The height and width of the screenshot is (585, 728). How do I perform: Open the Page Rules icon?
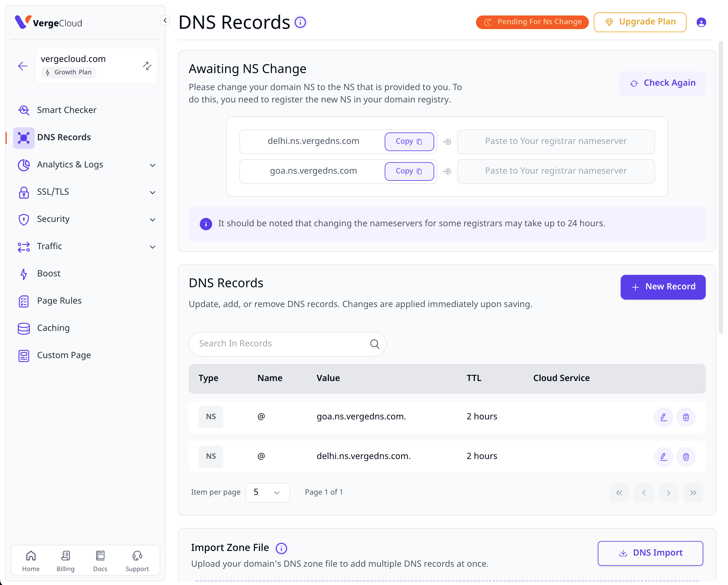(24, 301)
